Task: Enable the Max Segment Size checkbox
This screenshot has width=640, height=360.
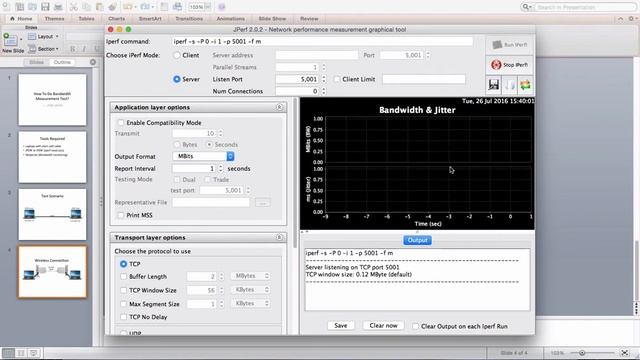Action: click(124, 304)
